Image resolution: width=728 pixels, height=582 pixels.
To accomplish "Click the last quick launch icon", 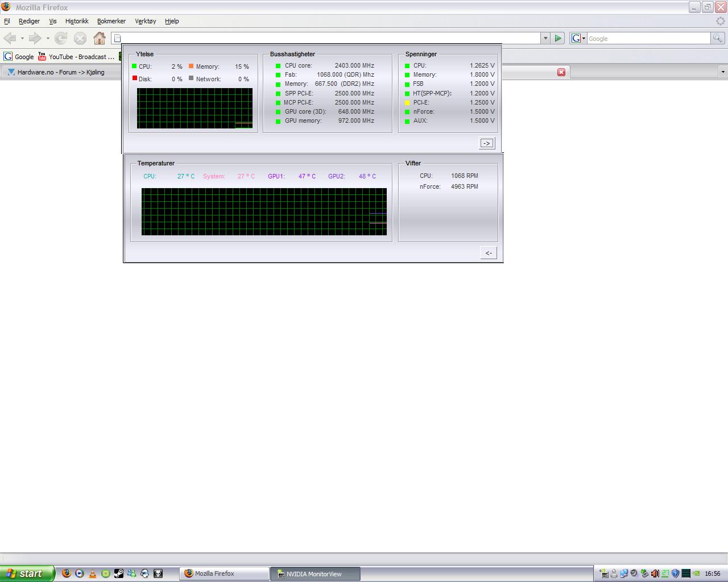I will (x=158, y=573).
